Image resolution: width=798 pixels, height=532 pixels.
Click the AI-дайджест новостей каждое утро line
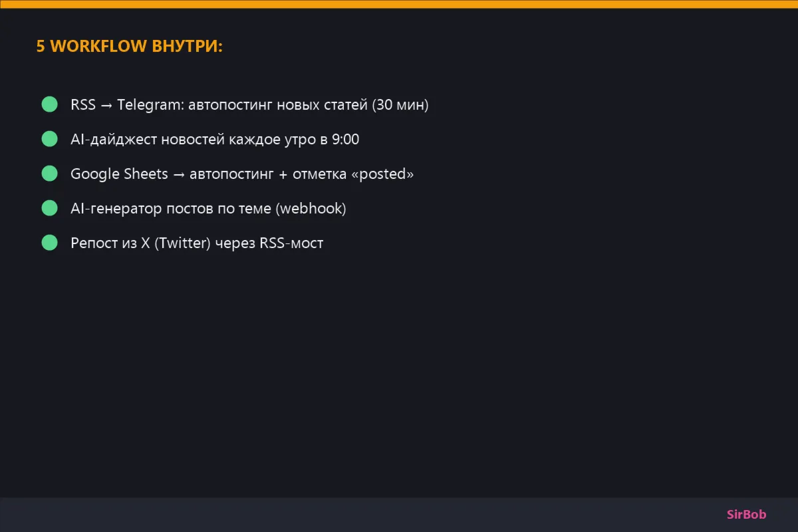(x=215, y=140)
